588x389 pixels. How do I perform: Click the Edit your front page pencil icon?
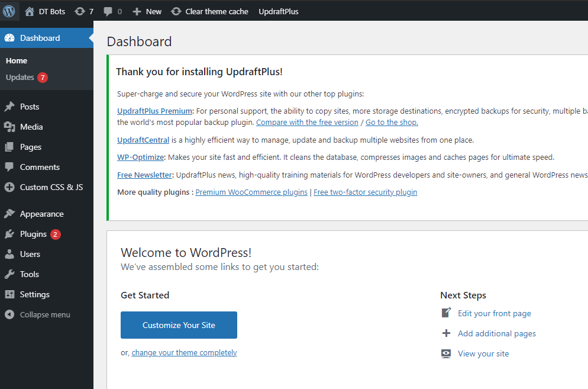pyautogui.click(x=446, y=313)
